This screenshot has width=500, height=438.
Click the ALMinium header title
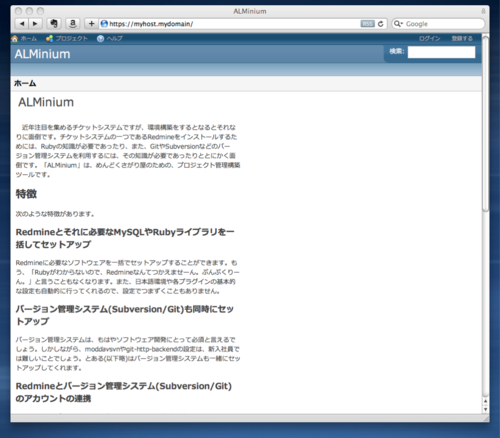42,54
